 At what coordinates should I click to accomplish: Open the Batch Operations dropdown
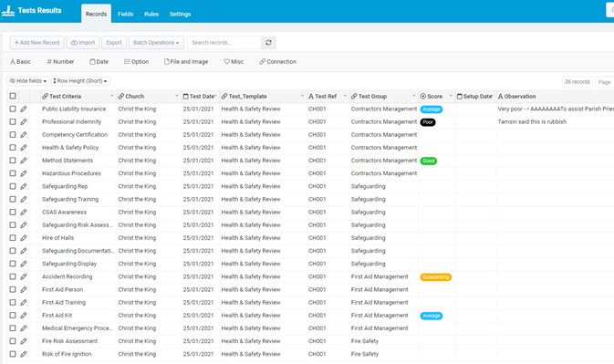tap(156, 43)
